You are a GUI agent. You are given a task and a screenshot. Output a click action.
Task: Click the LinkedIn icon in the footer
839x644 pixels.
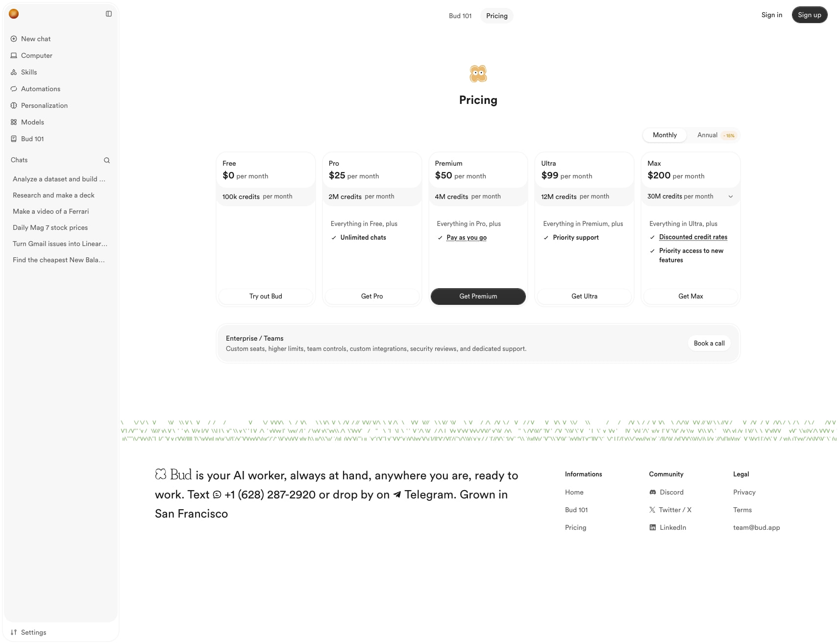653,527
